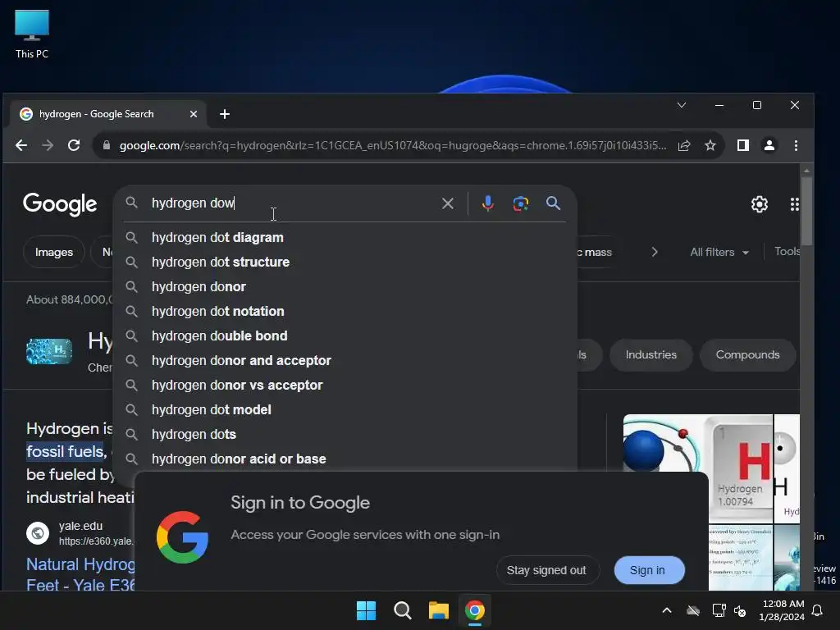Open taskbar Search
The height and width of the screenshot is (630, 840).
[x=402, y=610]
